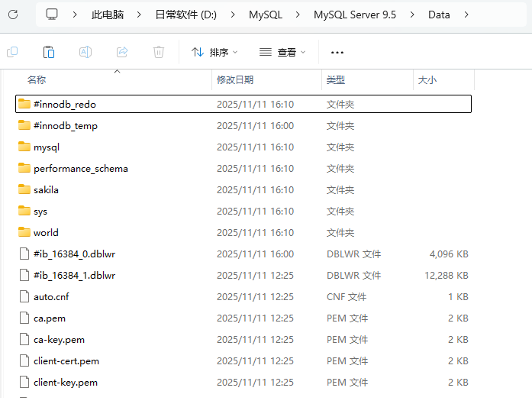Image resolution: width=532 pixels, height=404 pixels.
Task: Click the 12,288 KB size value
Action: [447, 276]
